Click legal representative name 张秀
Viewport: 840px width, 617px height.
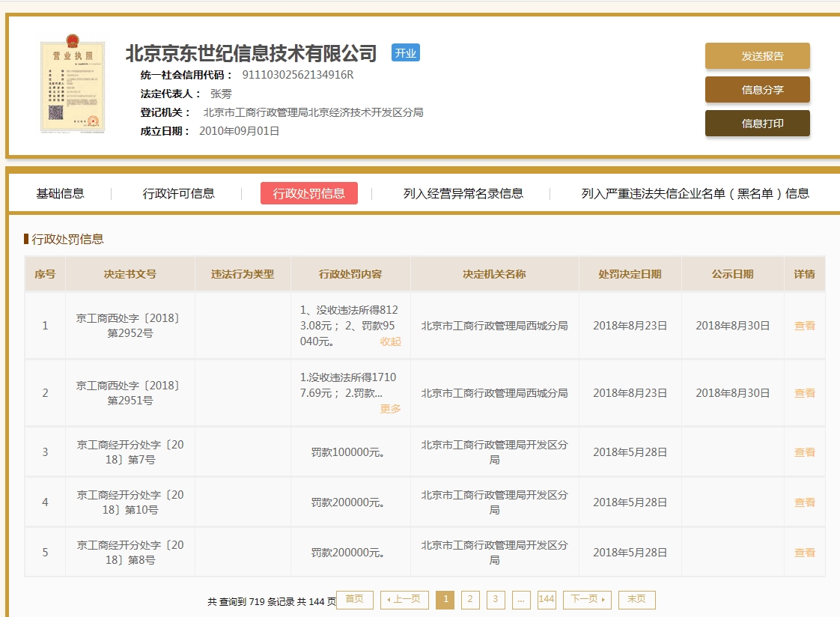(x=221, y=94)
